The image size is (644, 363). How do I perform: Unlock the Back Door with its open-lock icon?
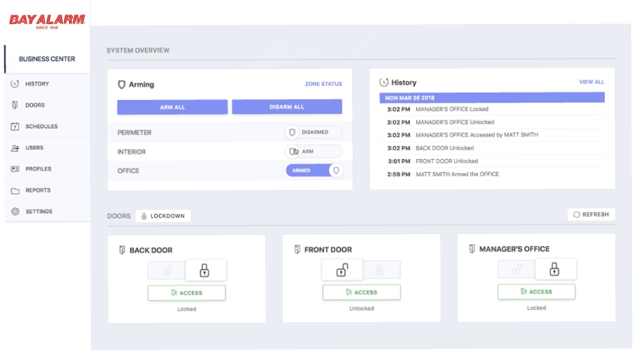[166, 271]
